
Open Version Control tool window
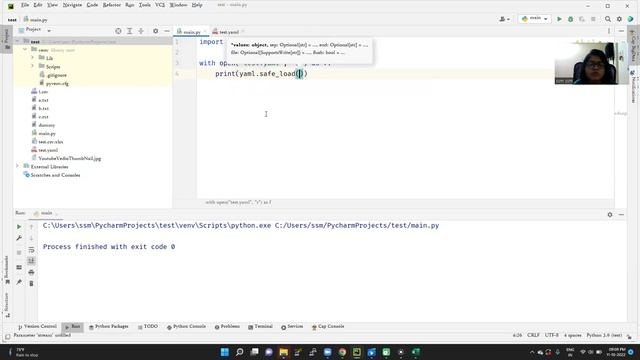point(37,327)
